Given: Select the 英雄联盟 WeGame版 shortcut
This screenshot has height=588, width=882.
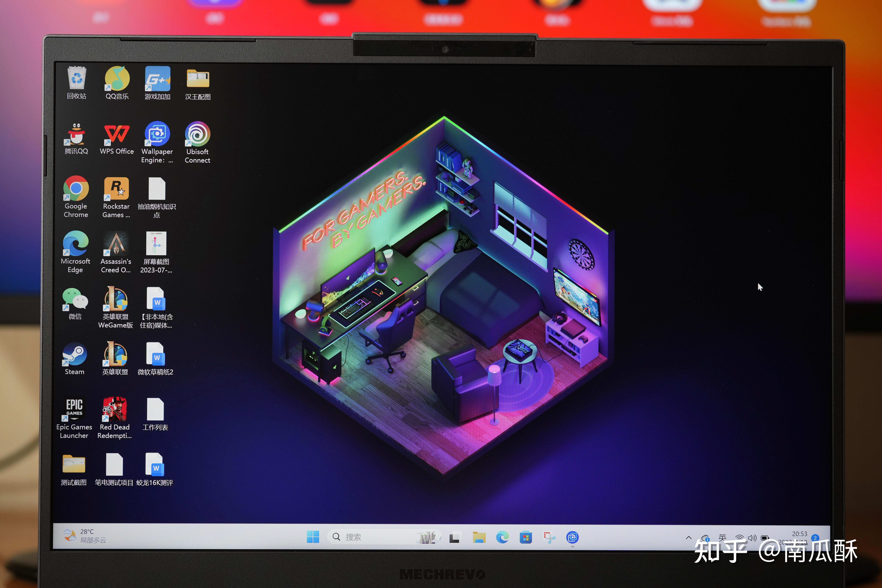Looking at the screenshot, I should click(x=116, y=307).
